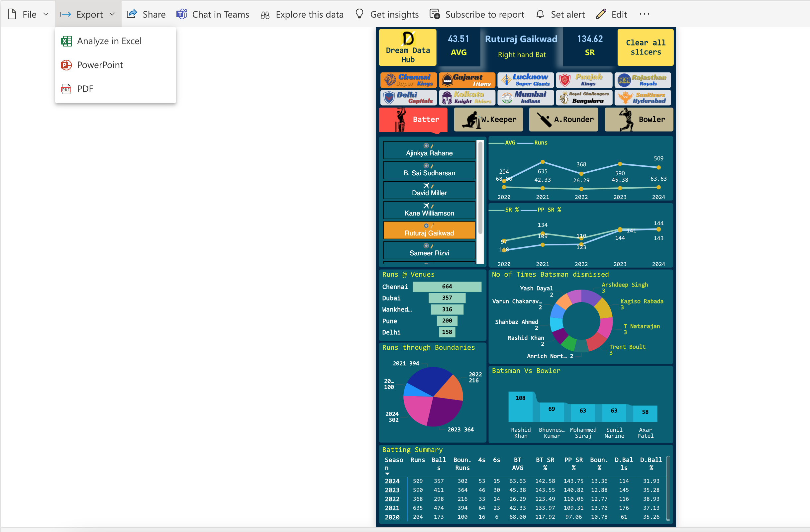Click the Export arrow icon

click(65, 14)
